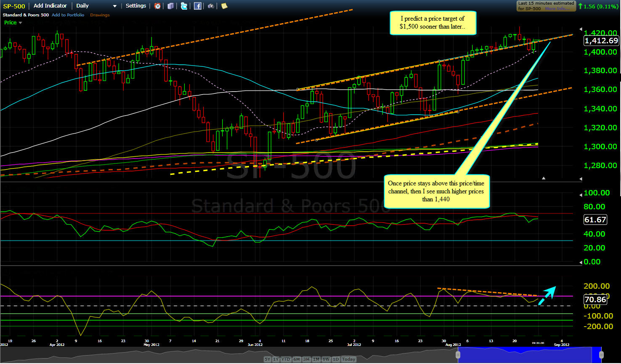Click the SP-500 ticker symbol
The width and height of the screenshot is (621, 364).
14,6
